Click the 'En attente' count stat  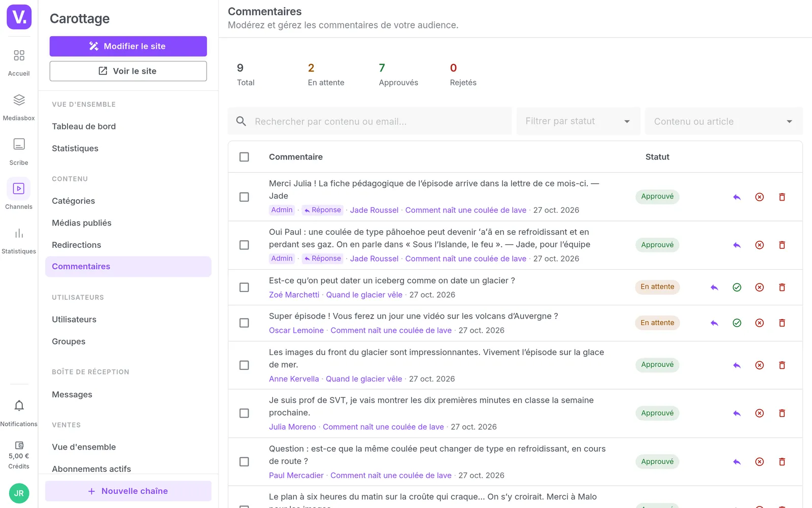click(326, 75)
